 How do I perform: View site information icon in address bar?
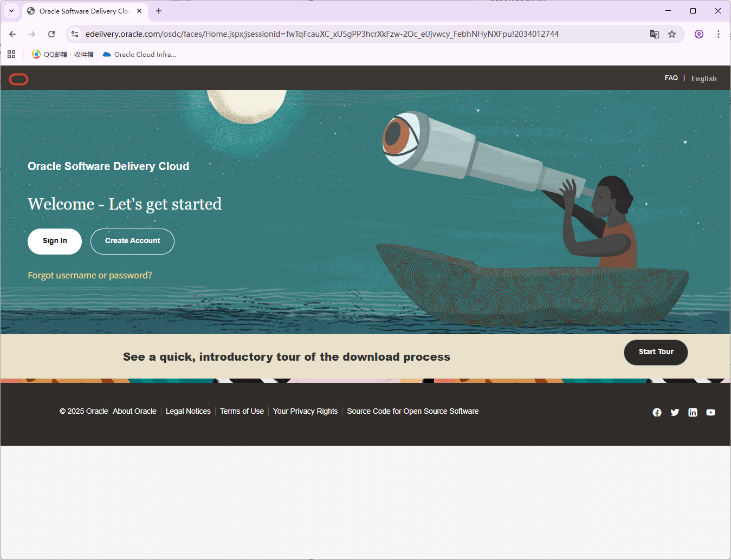click(x=75, y=34)
